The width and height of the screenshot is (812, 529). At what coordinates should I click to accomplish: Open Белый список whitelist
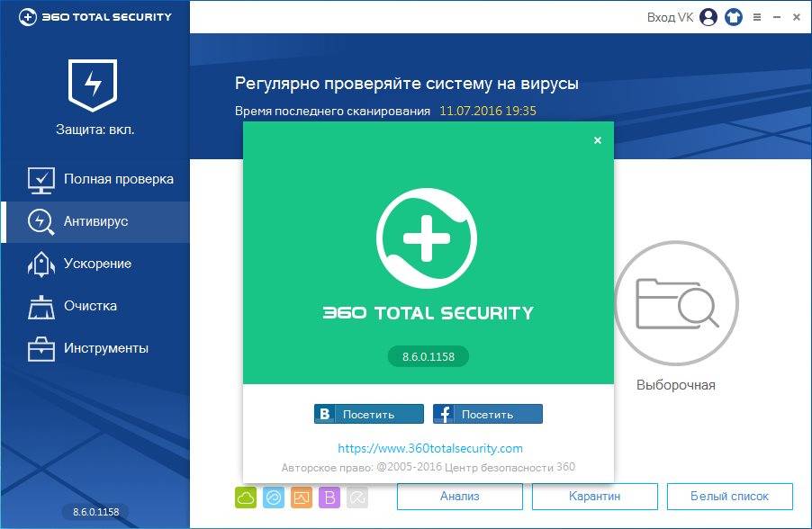tap(730, 497)
